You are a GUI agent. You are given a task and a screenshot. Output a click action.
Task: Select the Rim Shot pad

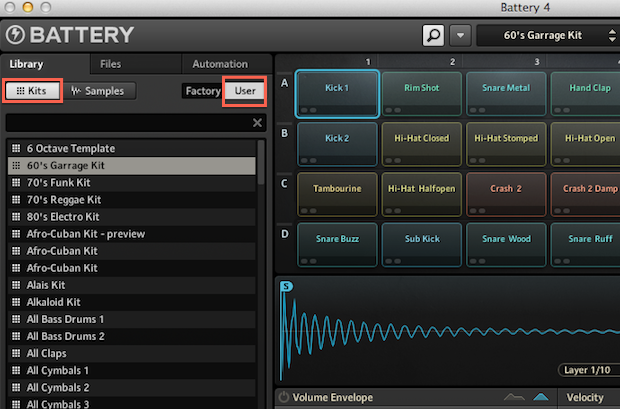point(422,94)
